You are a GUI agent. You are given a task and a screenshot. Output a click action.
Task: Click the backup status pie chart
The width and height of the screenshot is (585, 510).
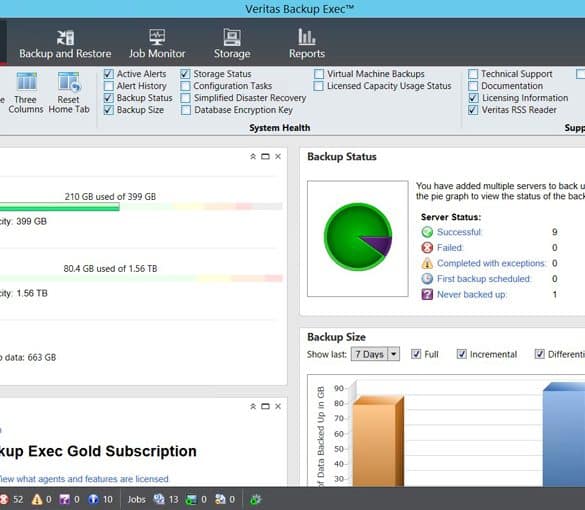[358, 237]
